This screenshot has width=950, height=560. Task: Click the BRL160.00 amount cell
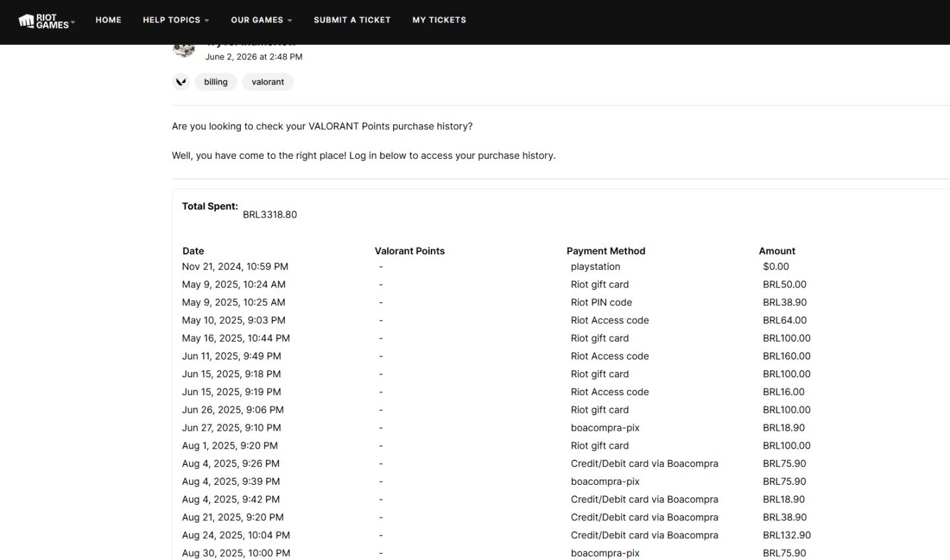click(x=787, y=356)
